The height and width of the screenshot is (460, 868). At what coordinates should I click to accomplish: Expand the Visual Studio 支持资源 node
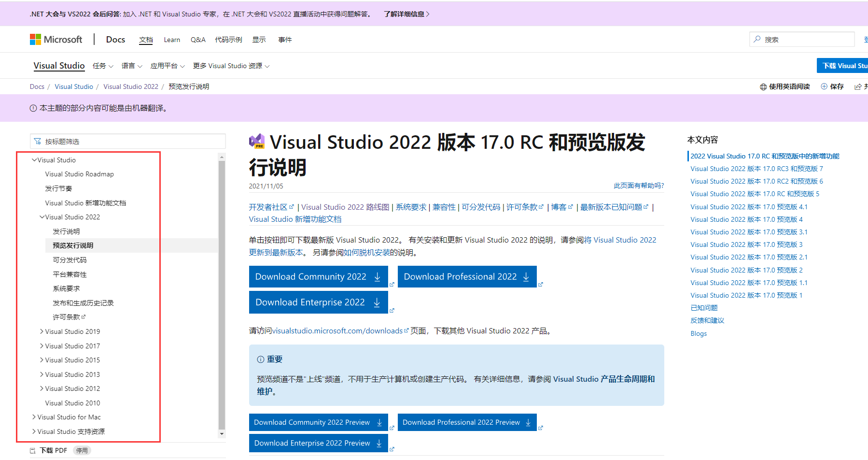pos(34,431)
